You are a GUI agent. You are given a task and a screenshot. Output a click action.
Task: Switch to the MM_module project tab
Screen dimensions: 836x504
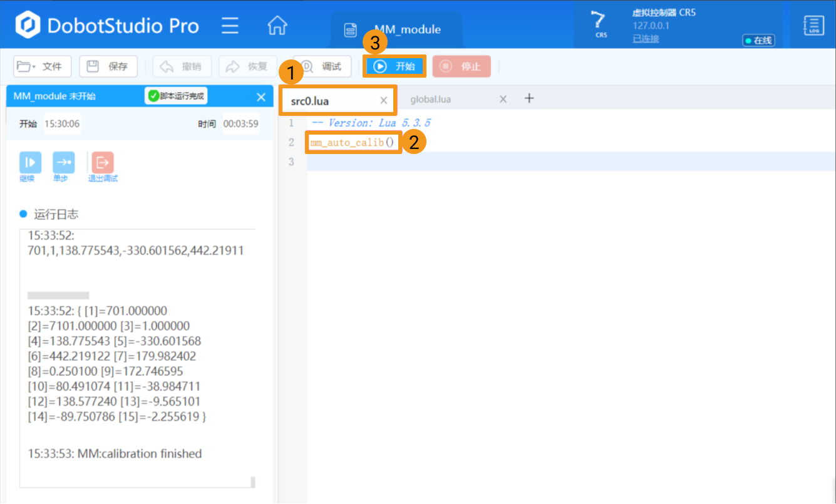coord(396,29)
